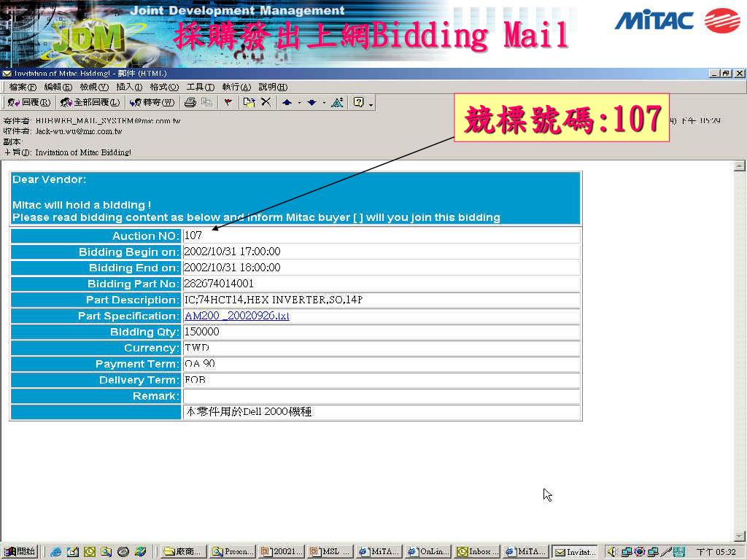Screen dimensions: 747x560
Task: Click the volume speaker tray icon
Action: coord(612,551)
